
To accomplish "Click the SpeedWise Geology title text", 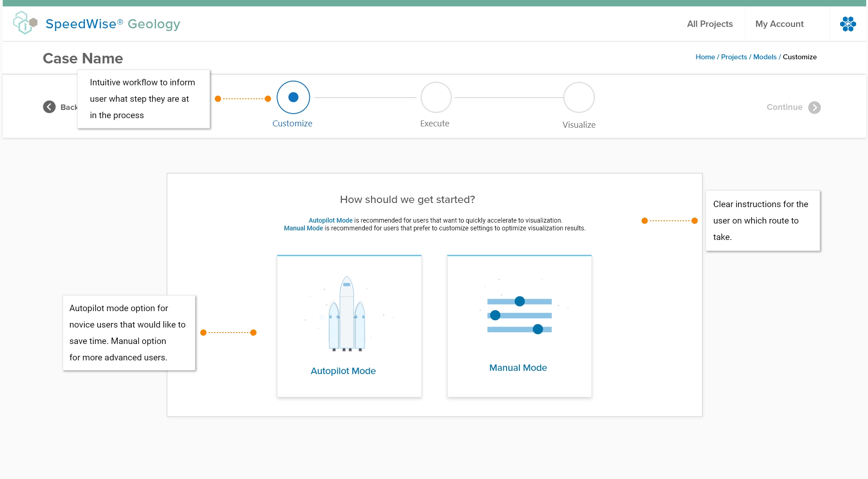I will point(113,24).
